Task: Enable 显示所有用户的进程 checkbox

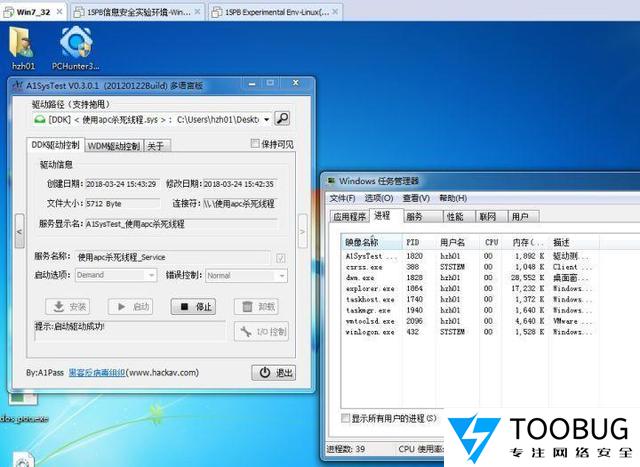Action: pyautogui.click(x=345, y=418)
